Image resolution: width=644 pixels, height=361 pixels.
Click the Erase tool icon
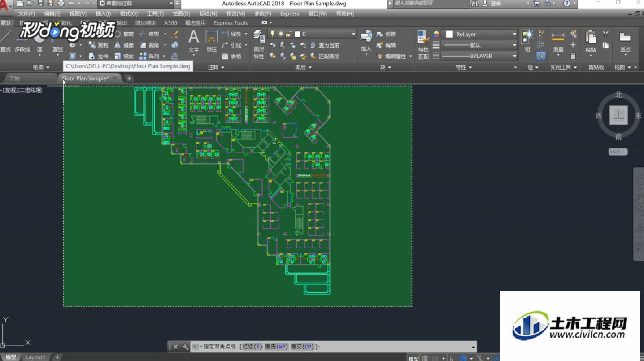pyautogui.click(x=175, y=34)
